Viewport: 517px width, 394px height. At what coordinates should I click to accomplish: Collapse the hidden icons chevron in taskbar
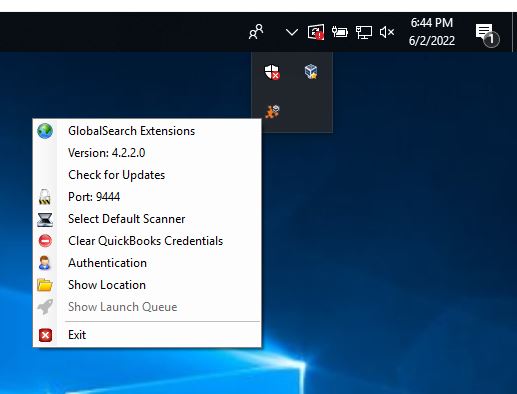[292, 32]
